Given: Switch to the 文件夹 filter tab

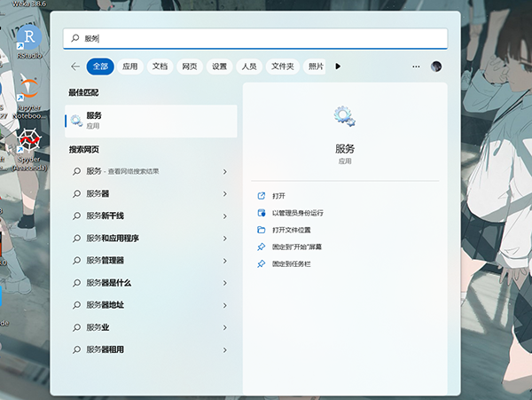Looking at the screenshot, I should tap(283, 67).
